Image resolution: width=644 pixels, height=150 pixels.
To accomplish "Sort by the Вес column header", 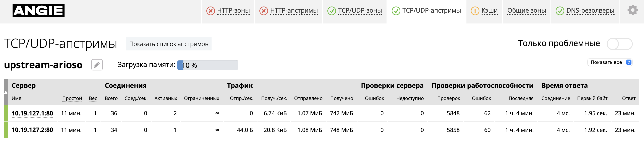I will [x=93, y=98].
